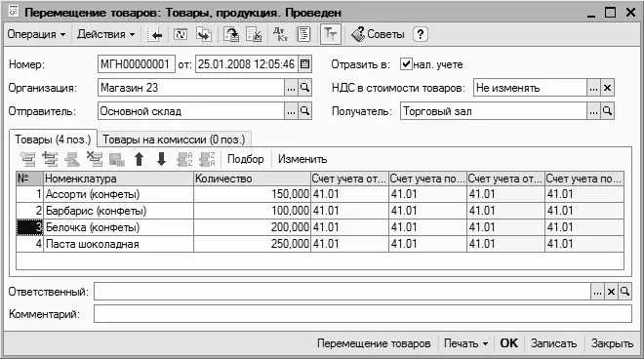644x359 pixels.
Task: Switch to Товары на комиссии (0 поз.) tab
Action: (174, 140)
